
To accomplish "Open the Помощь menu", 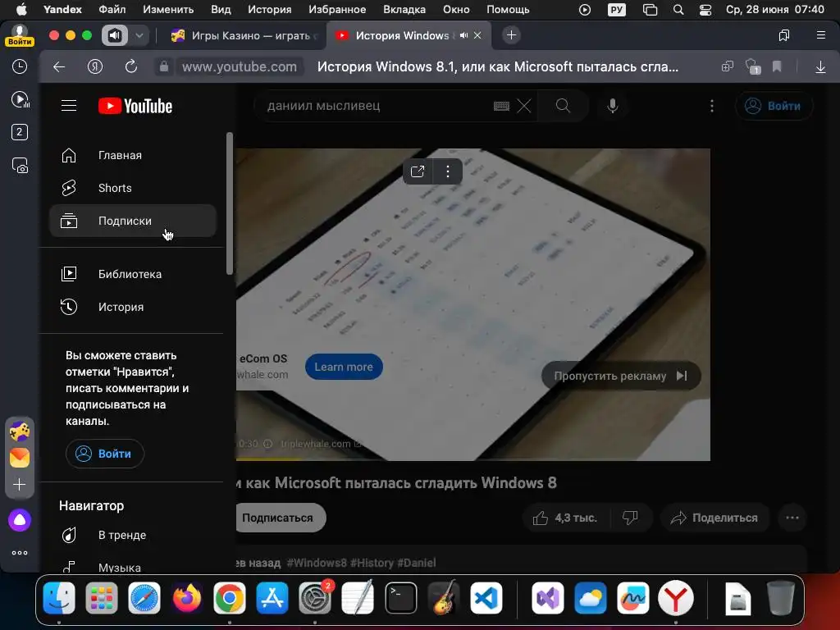I will coord(508,10).
